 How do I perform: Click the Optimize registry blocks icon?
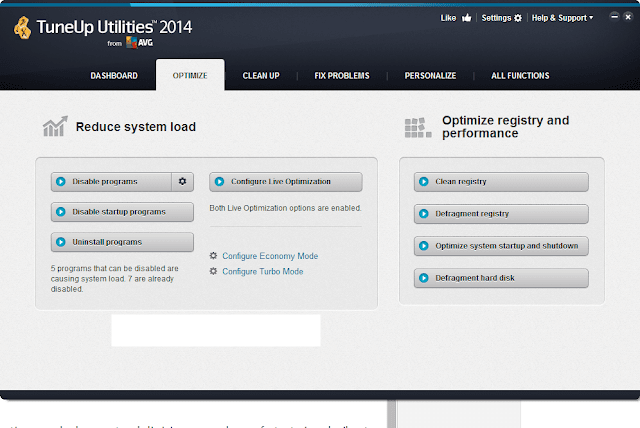click(418, 128)
